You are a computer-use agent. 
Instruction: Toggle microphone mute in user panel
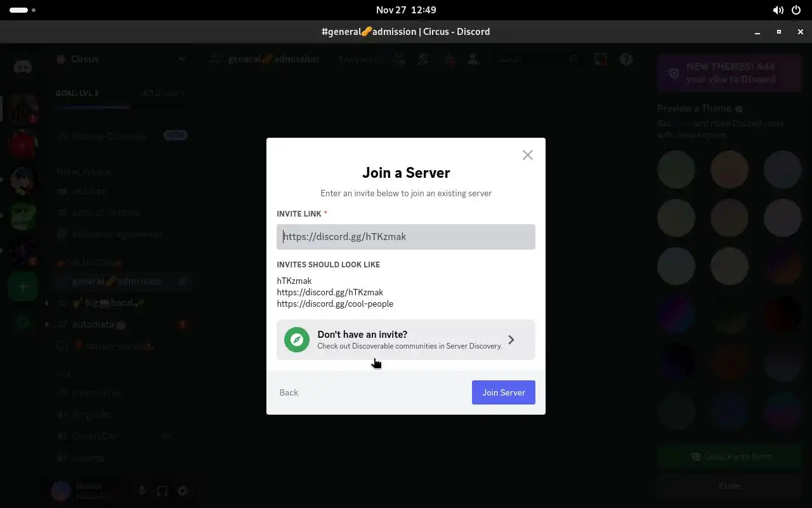click(142, 491)
